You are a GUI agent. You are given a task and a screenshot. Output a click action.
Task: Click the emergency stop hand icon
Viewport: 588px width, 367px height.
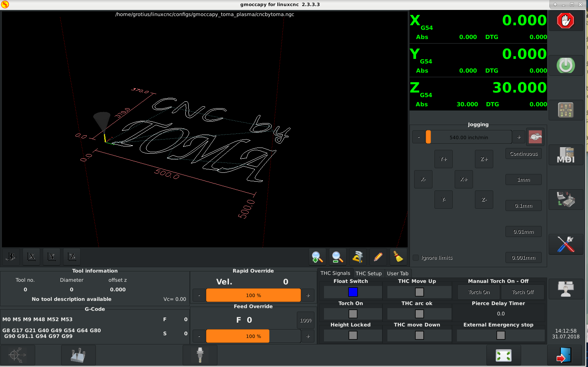point(566,21)
